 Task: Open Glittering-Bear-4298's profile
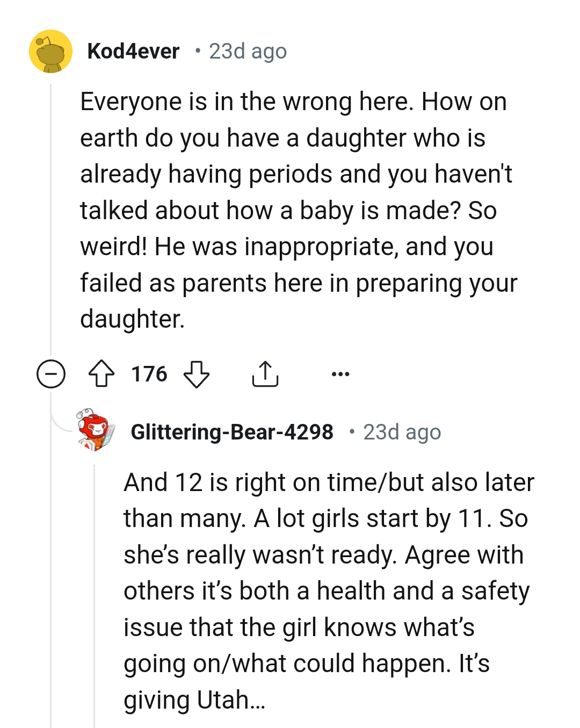point(231,433)
